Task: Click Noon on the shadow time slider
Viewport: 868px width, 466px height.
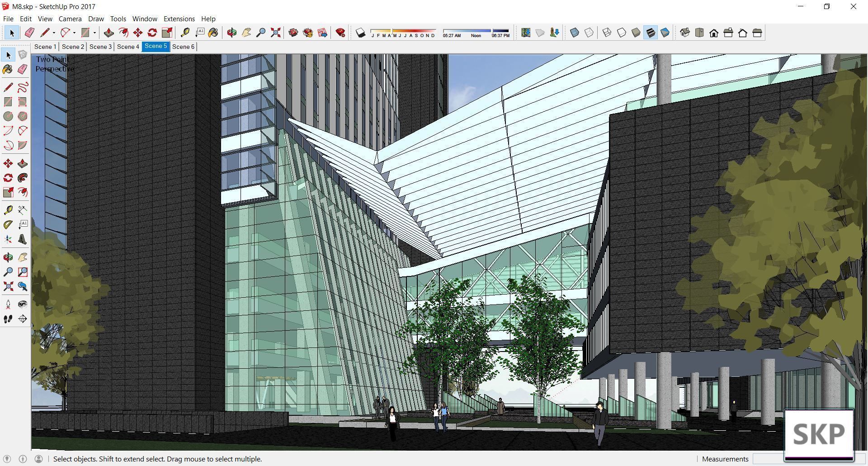Action: click(476, 33)
